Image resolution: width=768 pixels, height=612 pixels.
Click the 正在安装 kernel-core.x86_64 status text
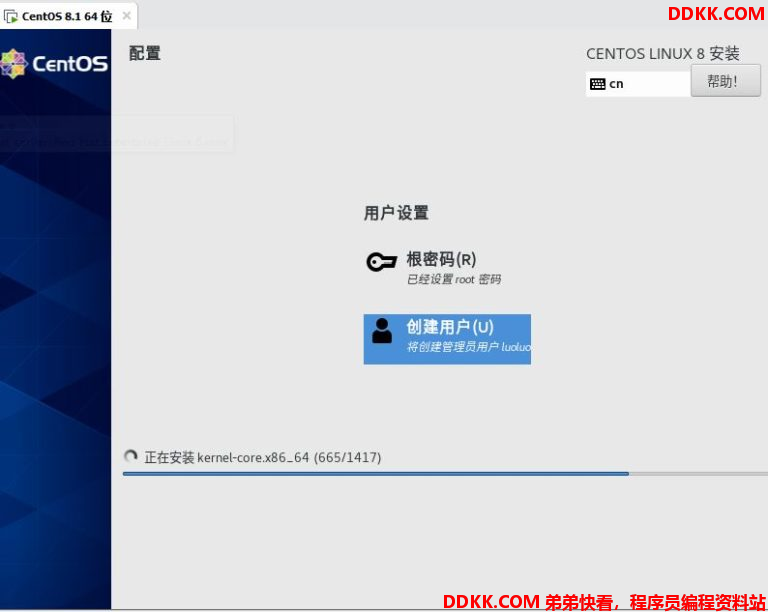(263, 457)
